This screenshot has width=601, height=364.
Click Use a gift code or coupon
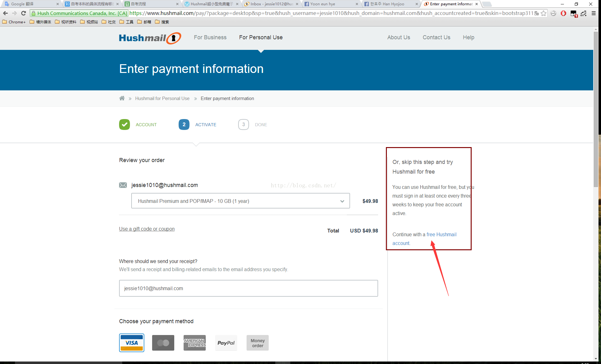click(147, 229)
